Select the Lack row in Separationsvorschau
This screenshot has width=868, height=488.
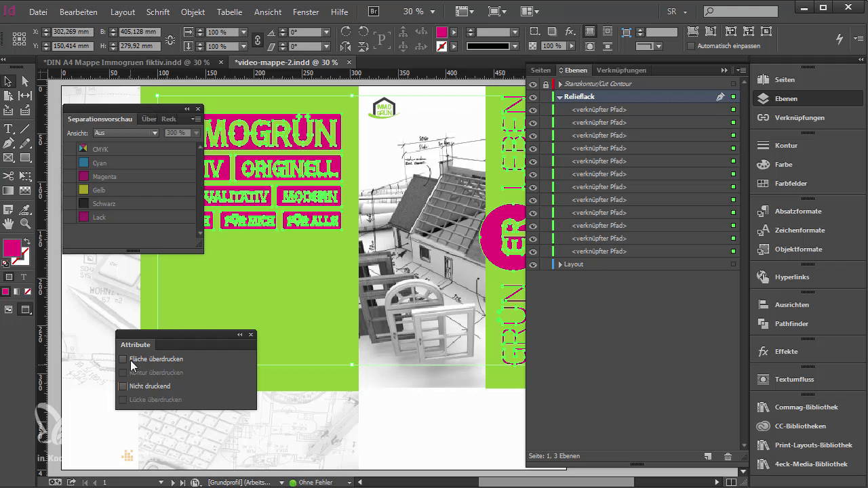pyautogui.click(x=130, y=217)
